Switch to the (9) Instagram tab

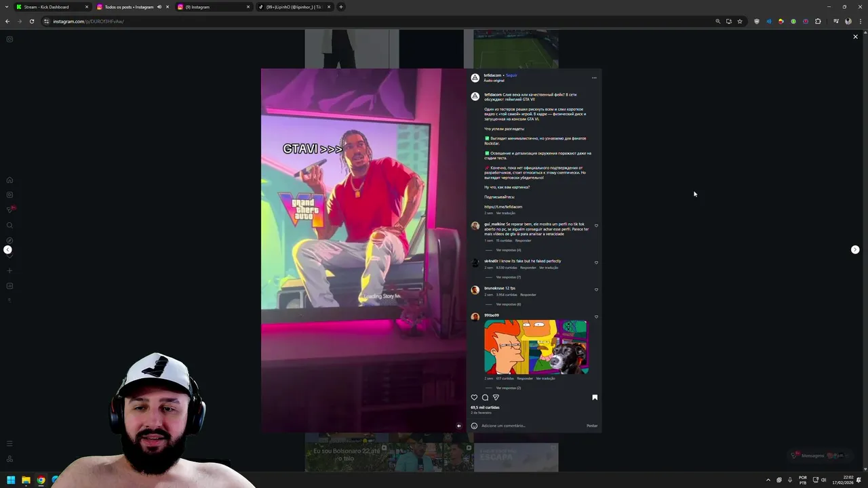coord(213,7)
